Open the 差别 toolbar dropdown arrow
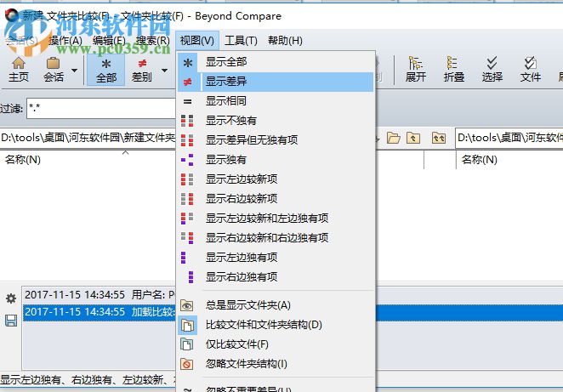This screenshot has width=563, height=392. [164, 71]
